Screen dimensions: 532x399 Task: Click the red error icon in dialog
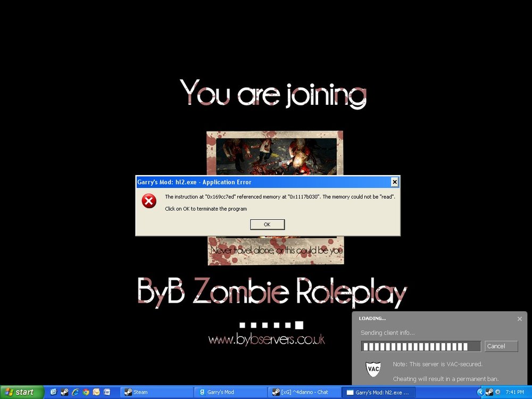coord(149,201)
